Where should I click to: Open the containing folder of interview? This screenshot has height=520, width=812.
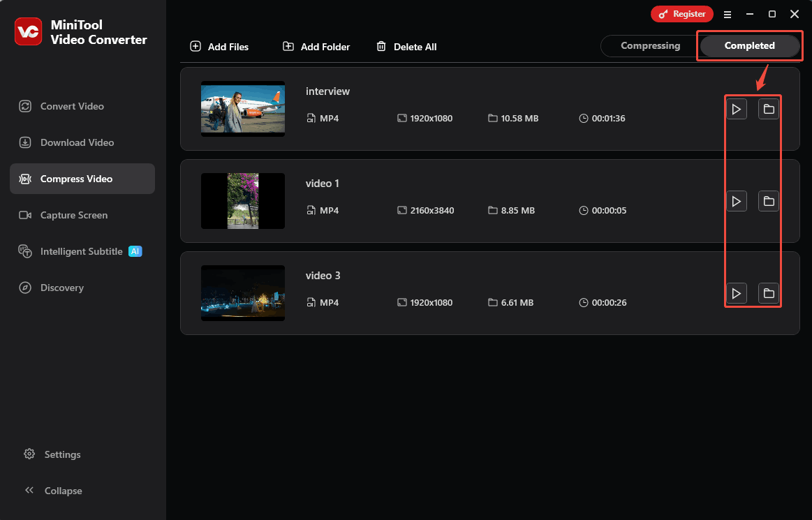tap(769, 108)
